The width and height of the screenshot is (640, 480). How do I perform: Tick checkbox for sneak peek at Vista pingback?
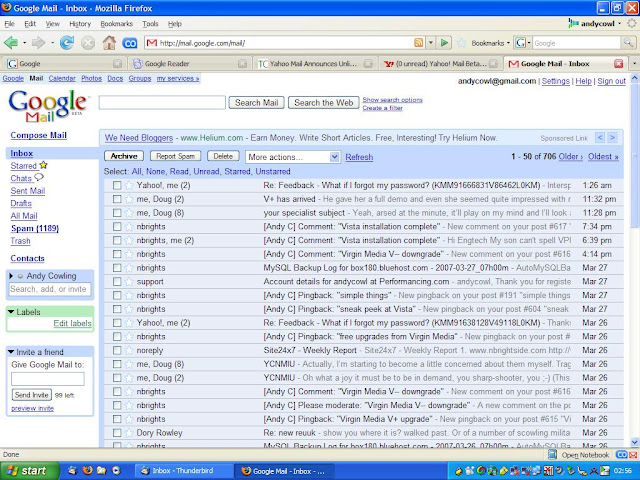(117, 309)
